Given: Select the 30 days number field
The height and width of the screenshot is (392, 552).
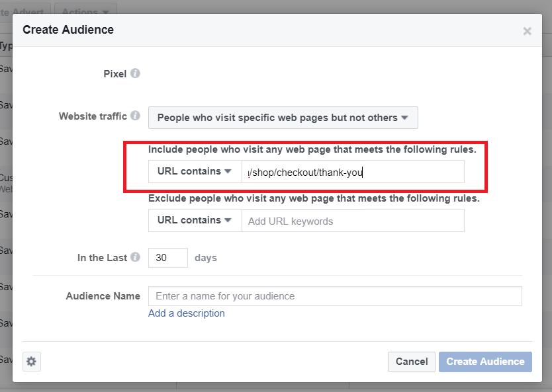Looking at the screenshot, I should point(167,257).
